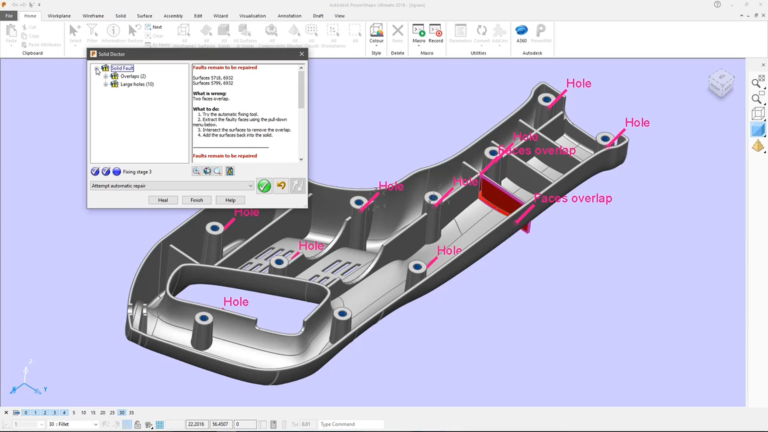Click the grid icon in status bar

coord(160,424)
